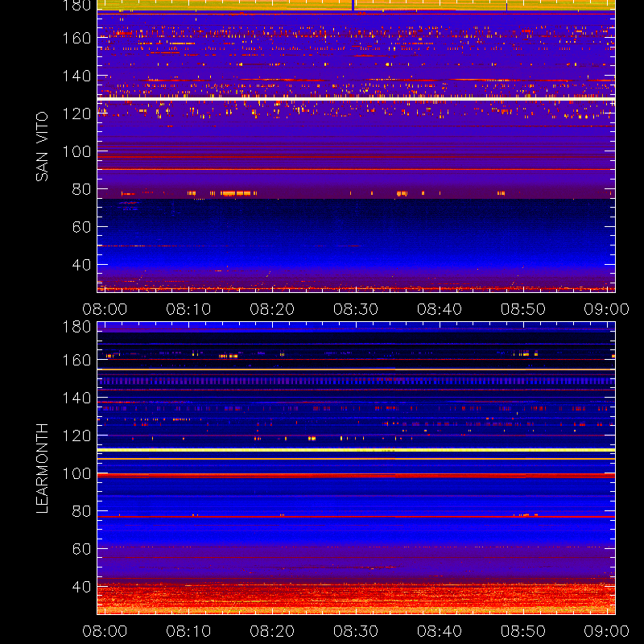Pick the 08:30 time label under San Vito plot
This screenshot has height=644, width=644.
tap(356, 309)
